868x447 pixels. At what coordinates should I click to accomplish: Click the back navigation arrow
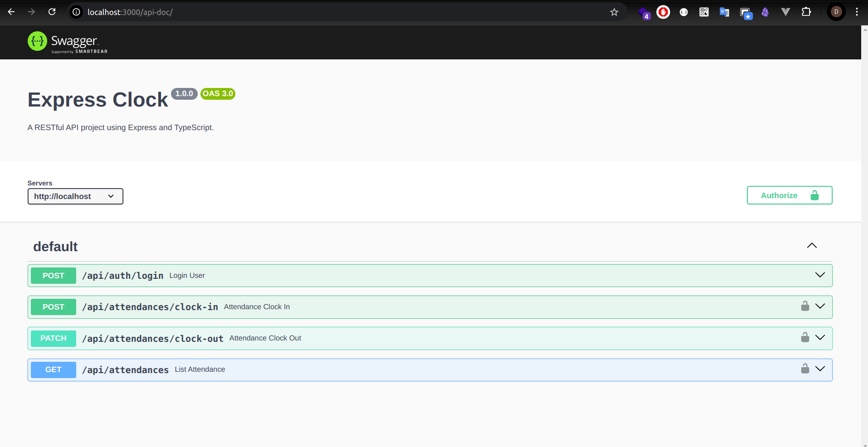[x=11, y=12]
